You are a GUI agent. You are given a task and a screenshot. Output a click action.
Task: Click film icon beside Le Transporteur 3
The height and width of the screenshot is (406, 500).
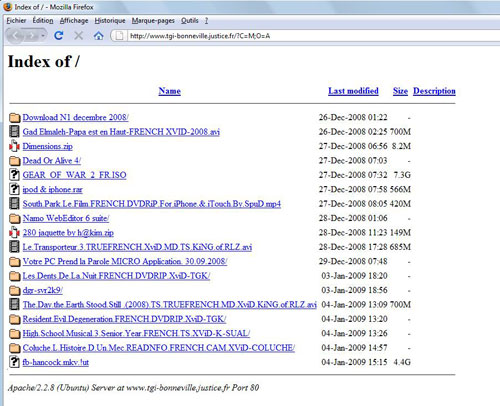14,247
